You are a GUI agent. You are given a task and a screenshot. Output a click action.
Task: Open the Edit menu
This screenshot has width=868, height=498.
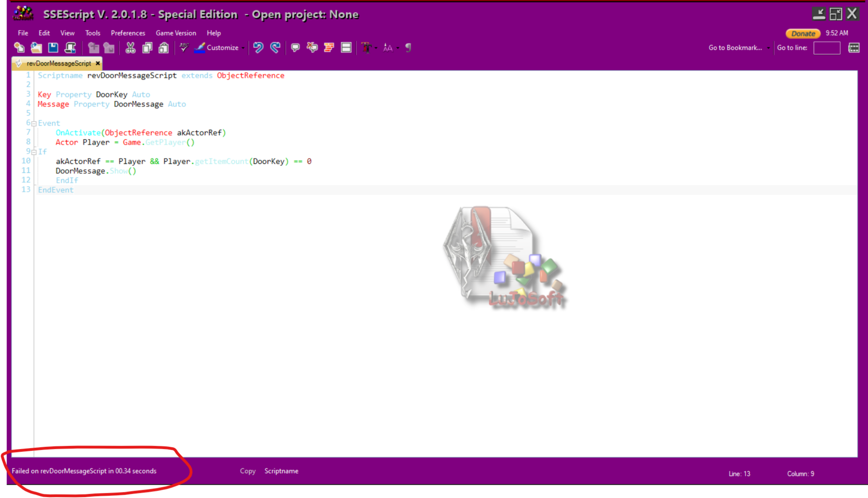pyautogui.click(x=44, y=33)
